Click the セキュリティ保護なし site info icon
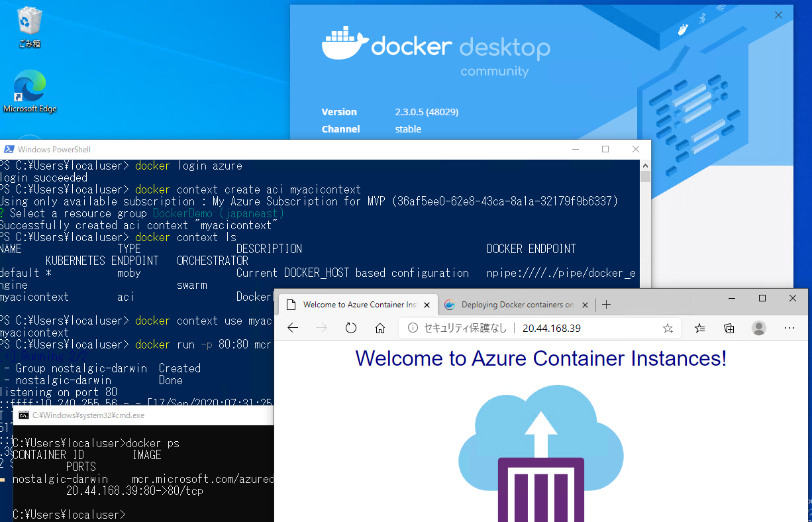The height and width of the screenshot is (522, 812). [414, 327]
